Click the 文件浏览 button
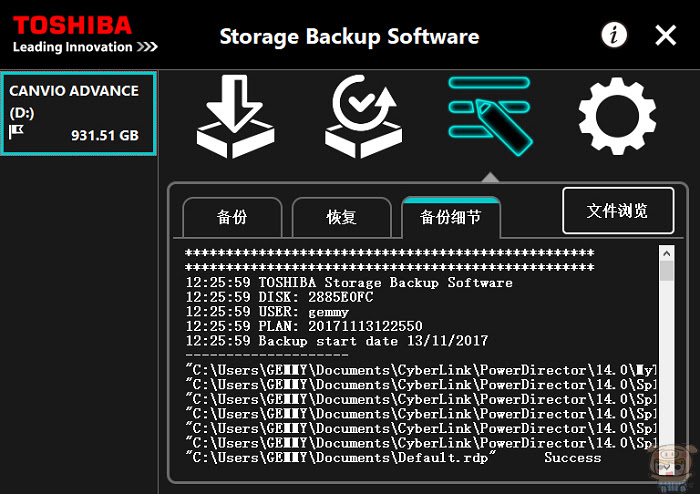Screen dimensions: 700x494 point(618,211)
